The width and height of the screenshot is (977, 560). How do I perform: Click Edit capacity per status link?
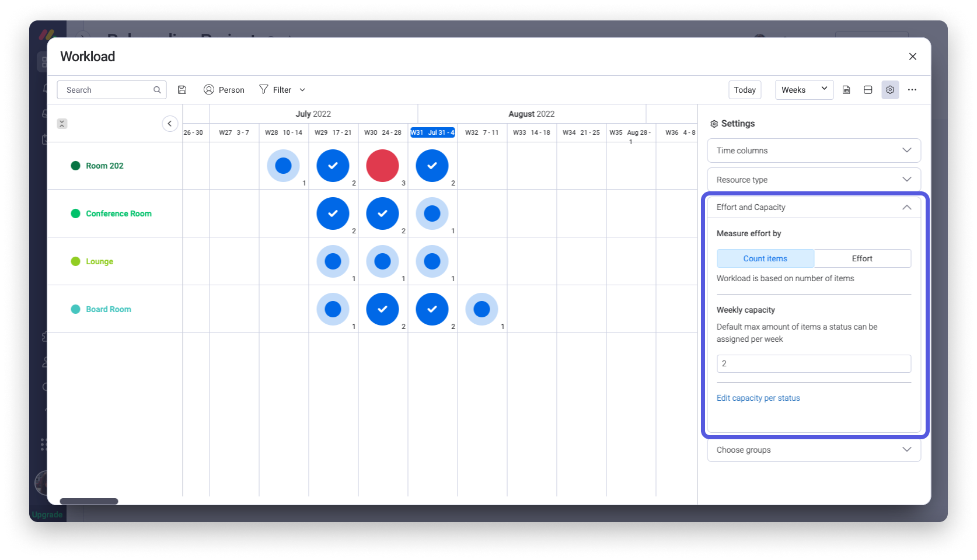pos(758,398)
